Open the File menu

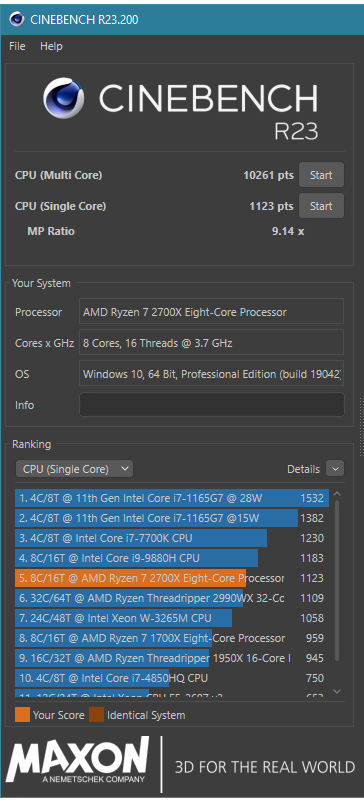point(17,46)
